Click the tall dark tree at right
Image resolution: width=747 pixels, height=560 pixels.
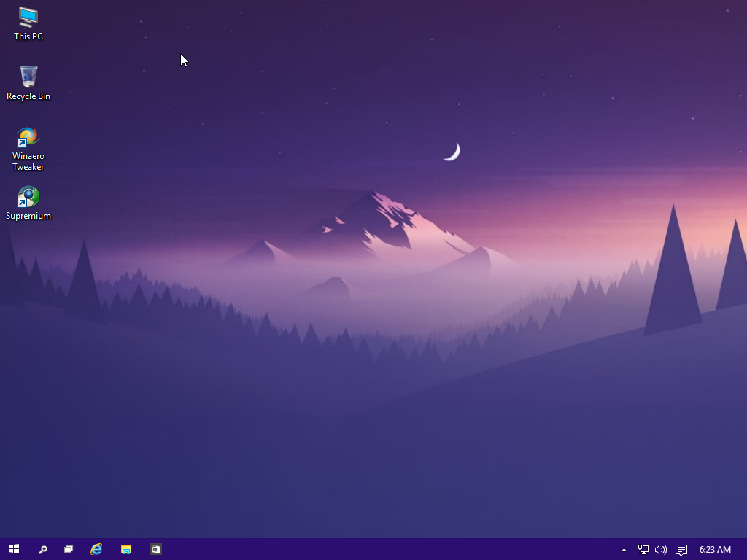coord(672,277)
